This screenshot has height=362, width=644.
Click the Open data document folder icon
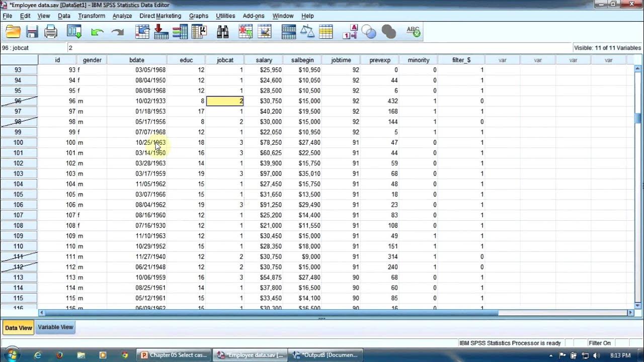pyautogui.click(x=13, y=32)
